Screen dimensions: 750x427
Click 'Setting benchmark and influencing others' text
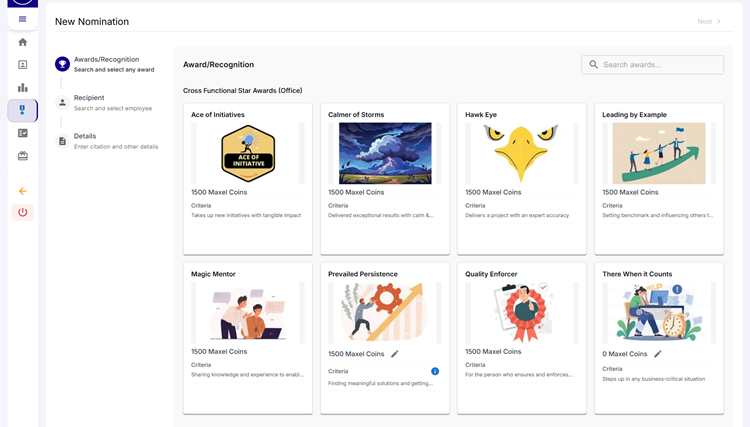pyautogui.click(x=658, y=215)
